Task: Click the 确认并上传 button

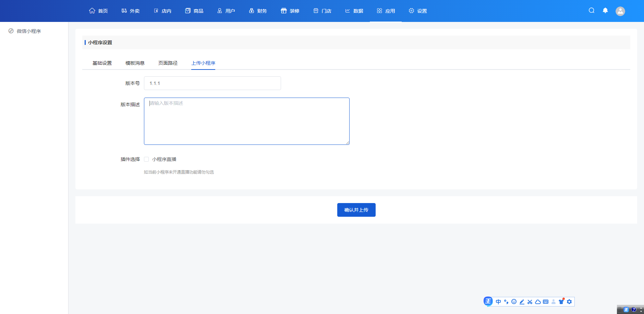Action: 356,210
